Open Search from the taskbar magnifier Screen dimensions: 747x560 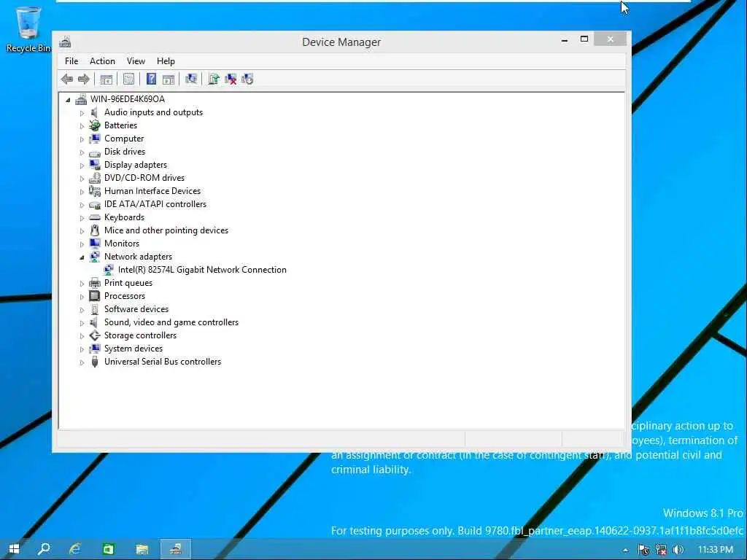44,549
